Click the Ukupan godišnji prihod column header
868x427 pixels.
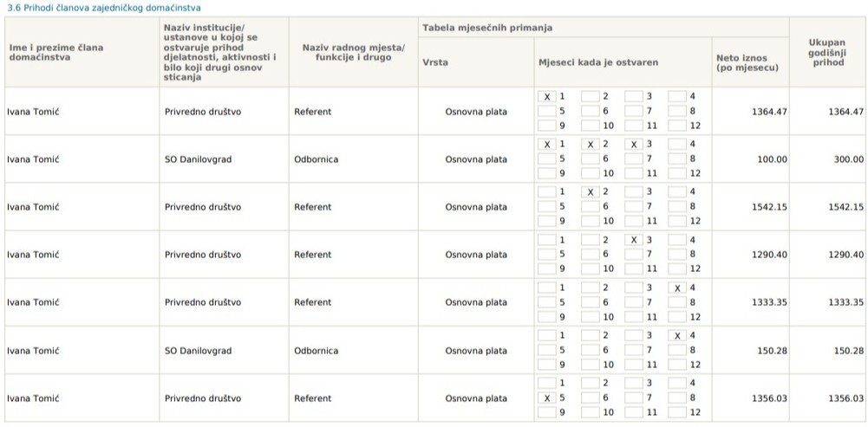pyautogui.click(x=827, y=52)
